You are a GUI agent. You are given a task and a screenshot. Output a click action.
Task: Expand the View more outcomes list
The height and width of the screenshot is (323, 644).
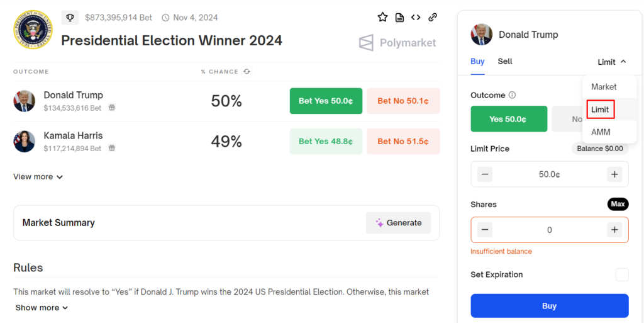pyautogui.click(x=38, y=177)
